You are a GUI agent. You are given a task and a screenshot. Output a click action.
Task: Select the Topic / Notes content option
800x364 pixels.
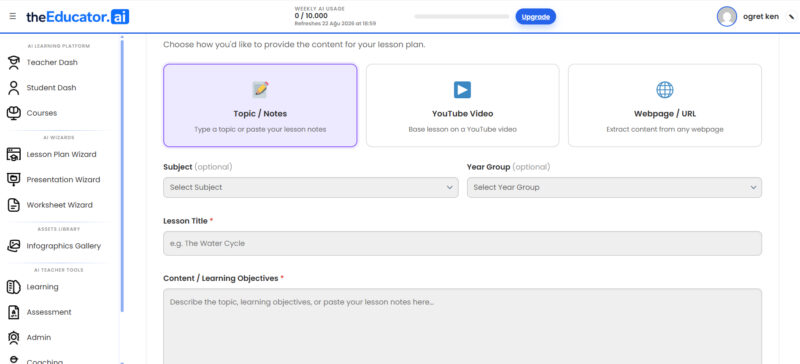pos(260,105)
